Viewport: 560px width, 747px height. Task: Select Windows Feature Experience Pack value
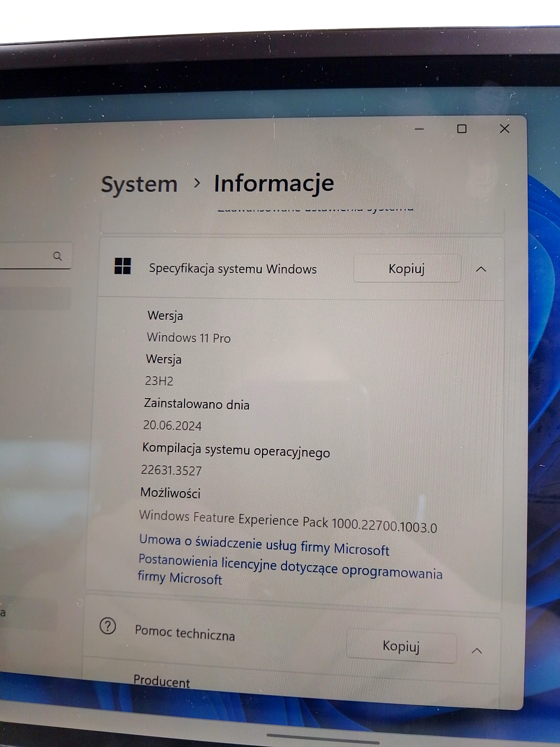coord(288,522)
